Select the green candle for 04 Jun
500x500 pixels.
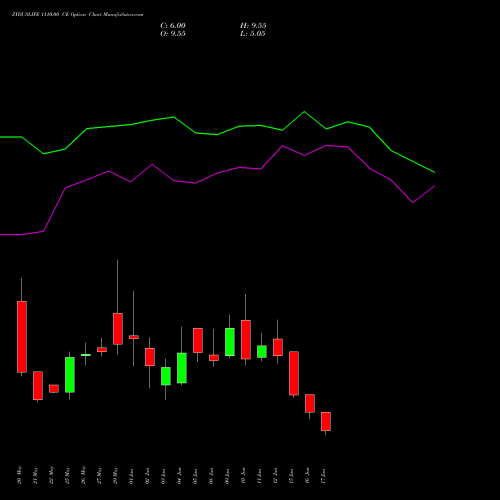click(x=182, y=368)
